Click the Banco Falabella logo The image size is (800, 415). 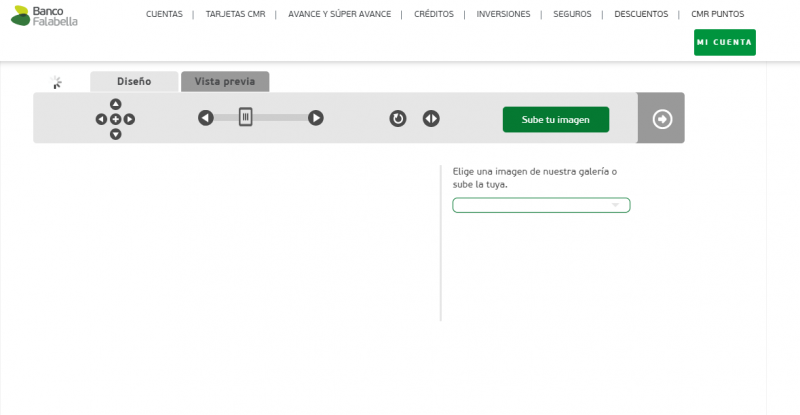[x=45, y=15]
